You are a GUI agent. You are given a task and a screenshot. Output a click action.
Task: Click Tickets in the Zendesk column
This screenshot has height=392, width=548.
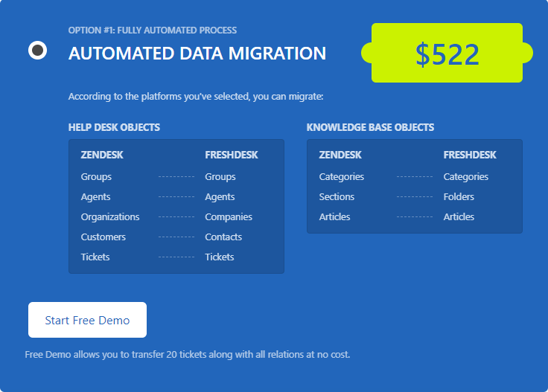[95, 257]
